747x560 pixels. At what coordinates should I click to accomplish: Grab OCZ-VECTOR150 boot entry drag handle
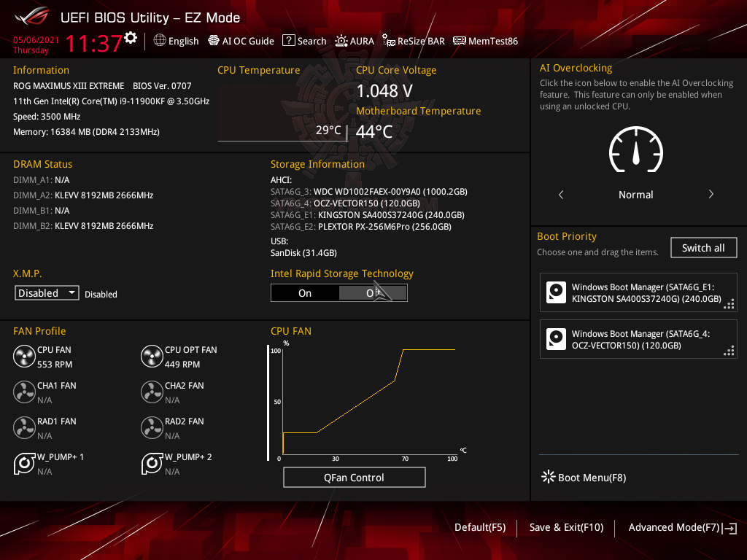coord(729,351)
